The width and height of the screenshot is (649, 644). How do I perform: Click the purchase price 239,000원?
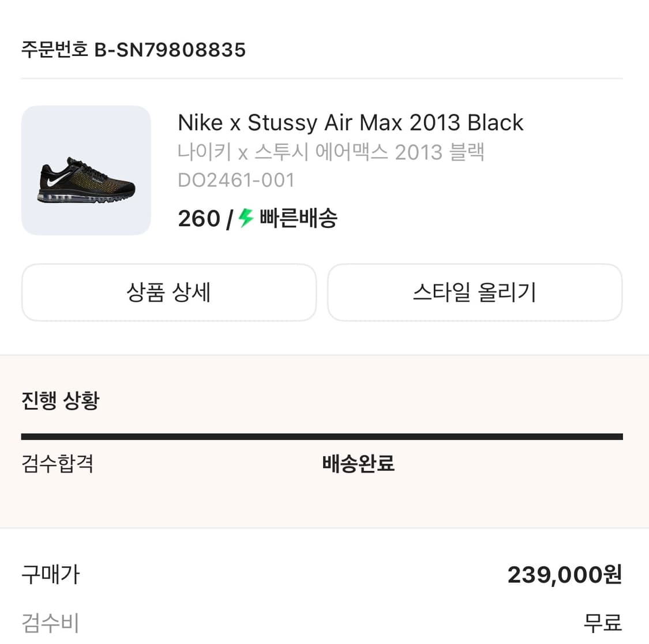coord(564,574)
